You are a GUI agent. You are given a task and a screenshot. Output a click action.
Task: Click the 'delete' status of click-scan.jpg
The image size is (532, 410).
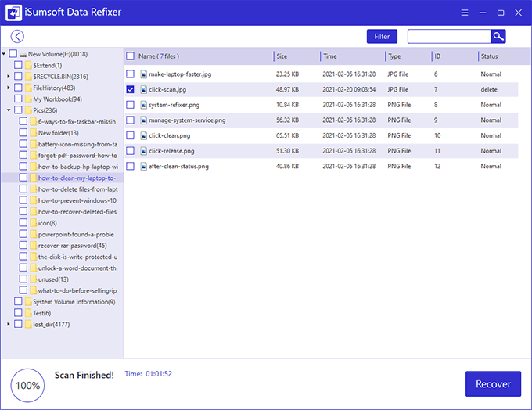coord(489,90)
